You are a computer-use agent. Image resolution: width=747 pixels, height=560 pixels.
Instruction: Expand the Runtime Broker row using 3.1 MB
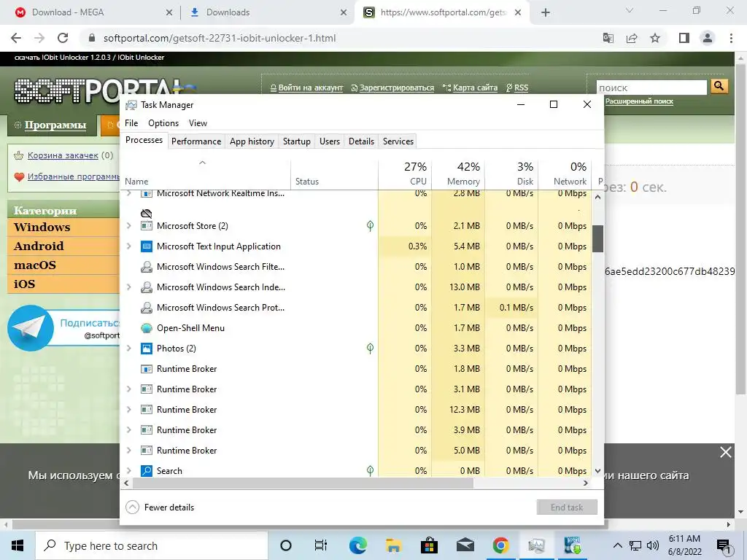128,389
